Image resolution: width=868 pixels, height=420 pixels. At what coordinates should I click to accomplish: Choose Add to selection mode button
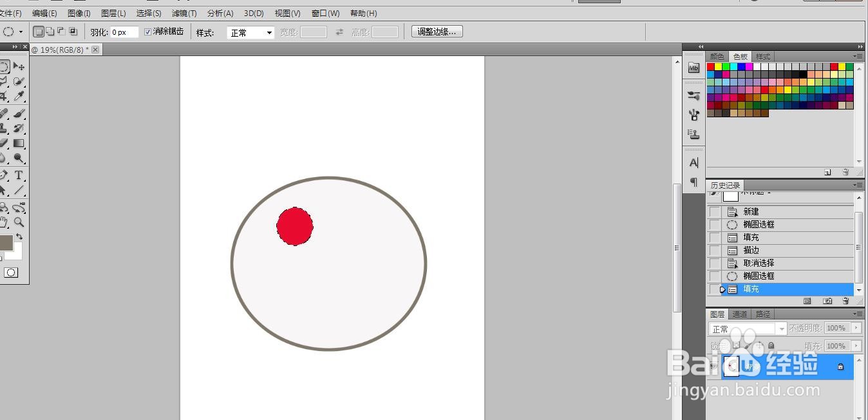(50, 31)
